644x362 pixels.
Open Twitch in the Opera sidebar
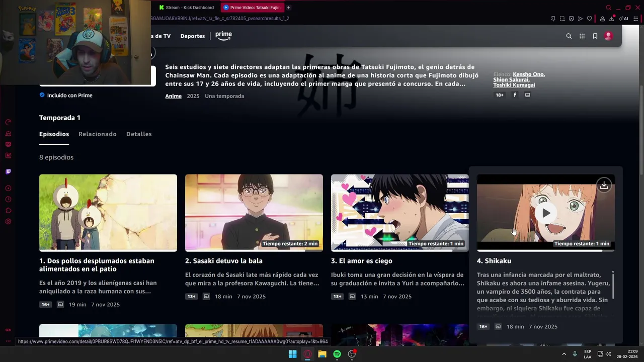pyautogui.click(x=8, y=171)
